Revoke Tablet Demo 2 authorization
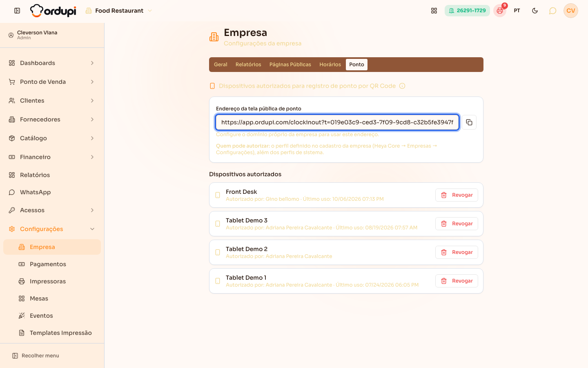Image resolution: width=588 pixels, height=368 pixels. [457, 252]
